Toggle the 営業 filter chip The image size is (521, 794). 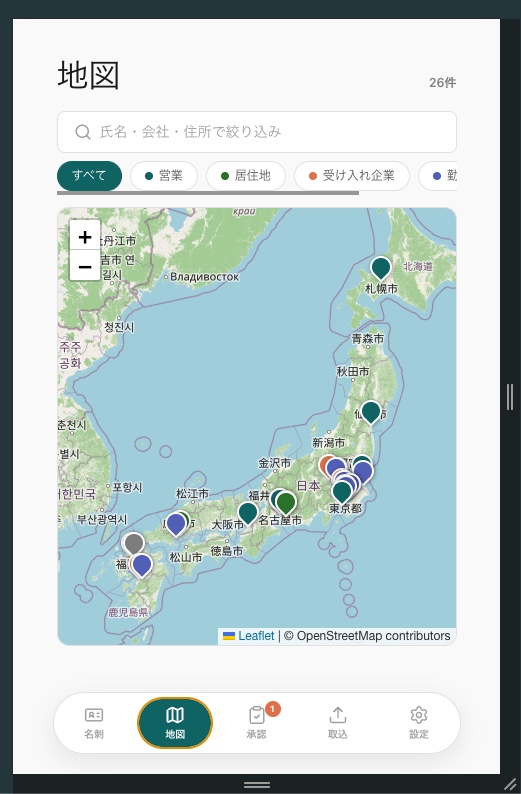coord(164,176)
